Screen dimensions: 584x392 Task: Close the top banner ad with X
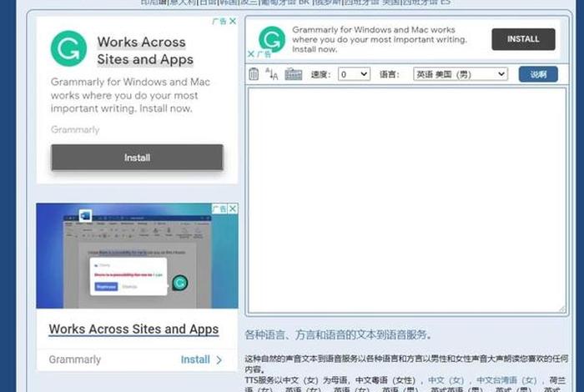tap(251, 54)
